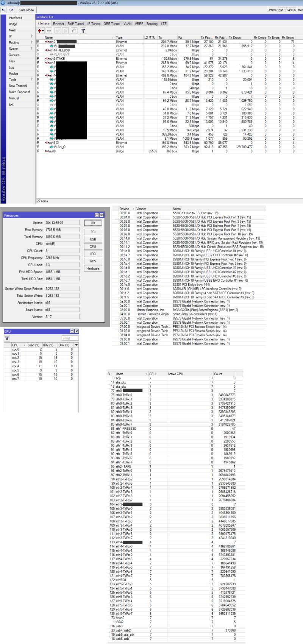Select eth0-TxRx-0 in IRQ list
303x644 pixels.
175,395
